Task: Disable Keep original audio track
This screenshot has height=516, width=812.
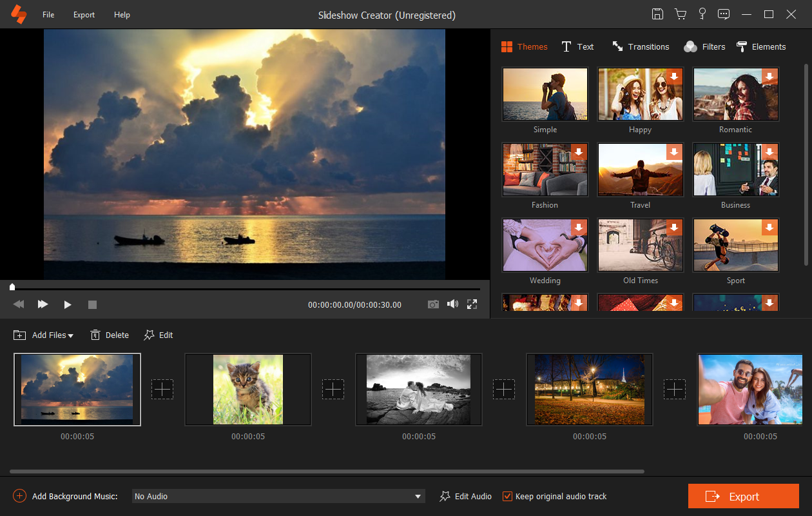Action: click(507, 496)
